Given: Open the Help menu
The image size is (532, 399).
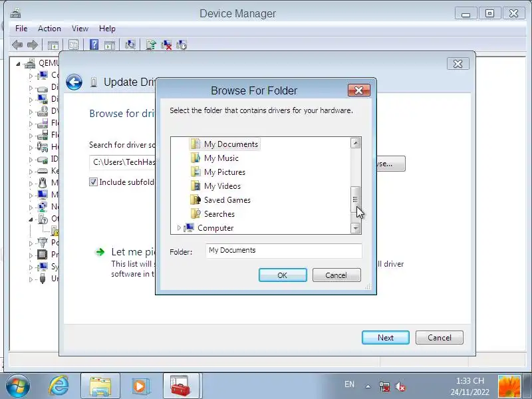Looking at the screenshot, I should (107, 29).
